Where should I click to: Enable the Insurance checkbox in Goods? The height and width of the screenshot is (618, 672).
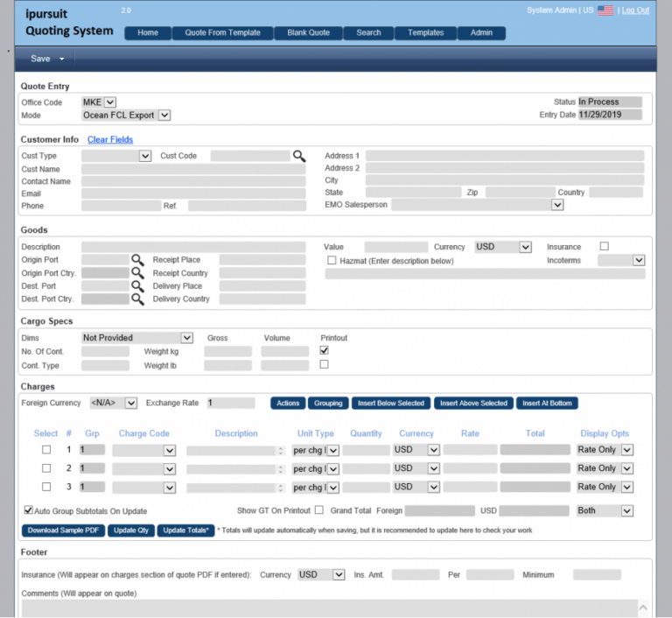(x=604, y=246)
